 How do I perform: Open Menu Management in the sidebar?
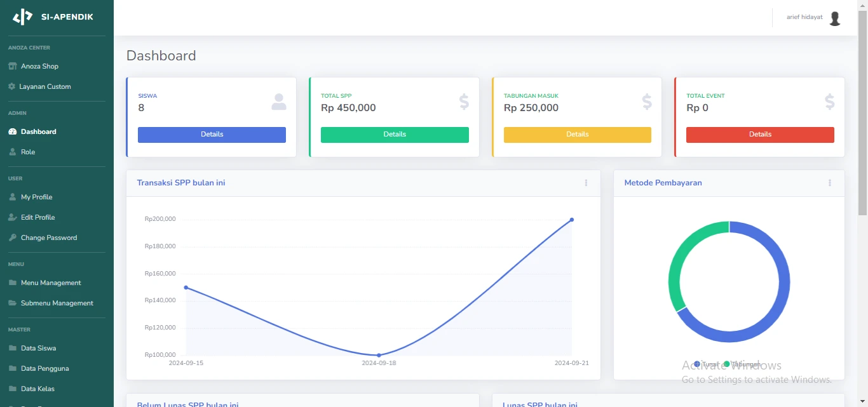51,283
